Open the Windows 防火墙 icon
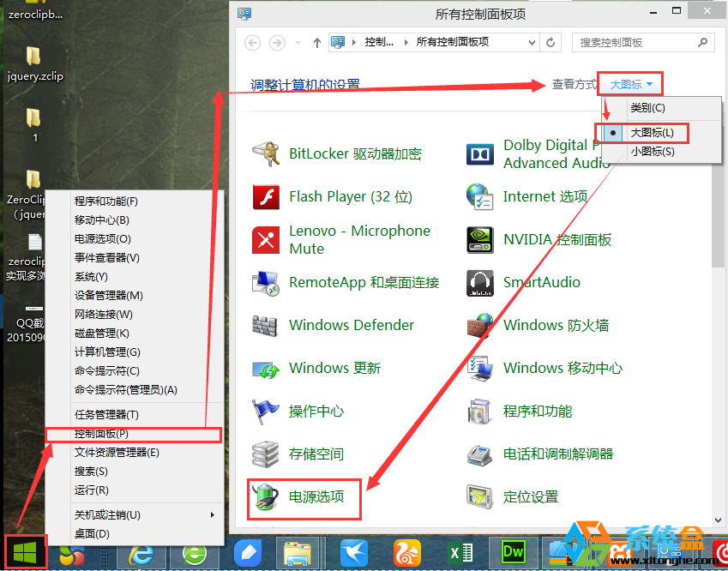728x571 pixels. coord(479,326)
